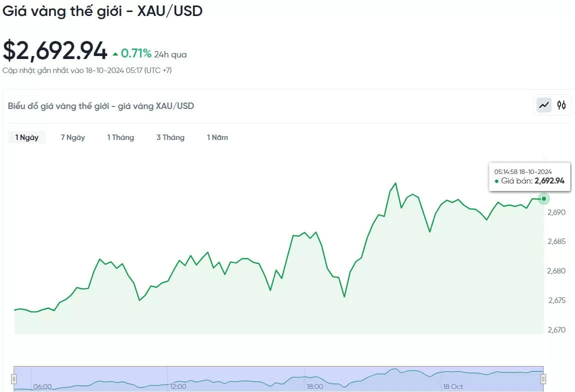Screen dimensions: 575x392
Task: Click the chart title Biểu đồ giá vàng
Action: [101, 106]
